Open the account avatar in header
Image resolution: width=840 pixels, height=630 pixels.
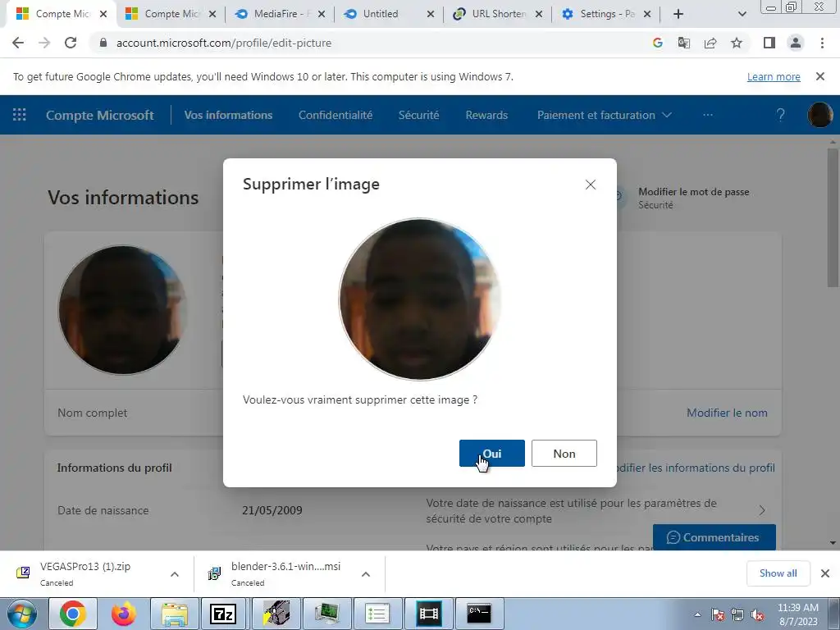819,115
